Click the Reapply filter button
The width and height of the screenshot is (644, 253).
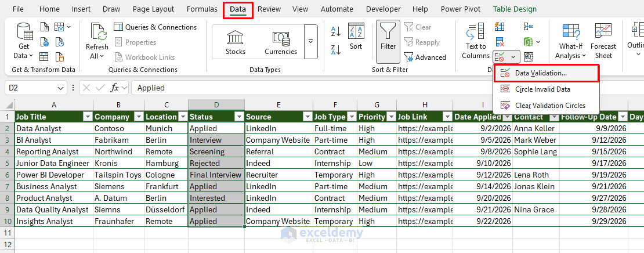click(x=422, y=42)
